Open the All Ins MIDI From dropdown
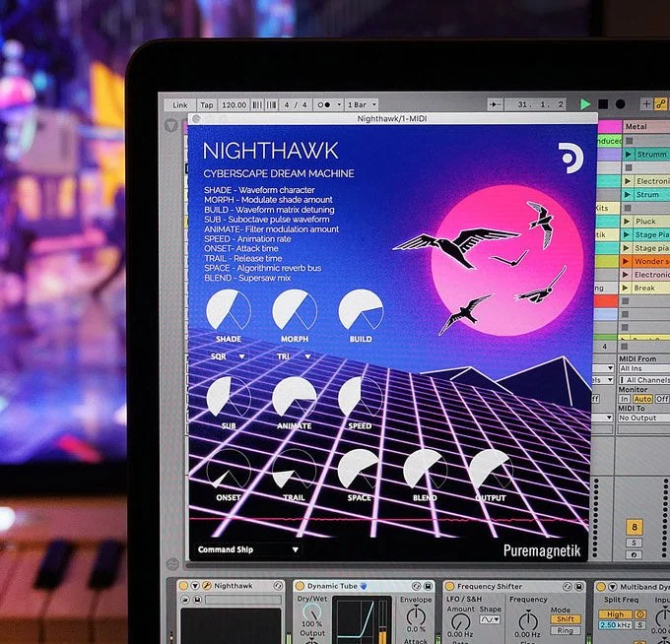Viewport: 670px width, 644px height. pyautogui.click(x=644, y=368)
